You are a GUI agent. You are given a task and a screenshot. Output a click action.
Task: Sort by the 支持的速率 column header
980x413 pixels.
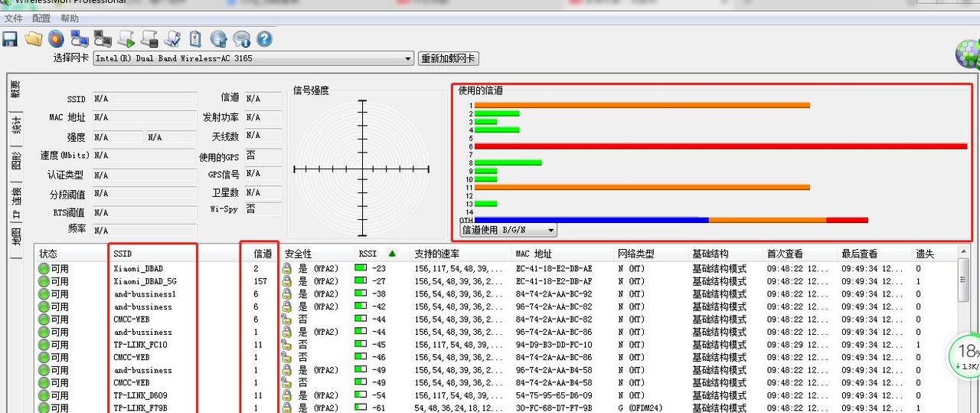pyautogui.click(x=461, y=254)
